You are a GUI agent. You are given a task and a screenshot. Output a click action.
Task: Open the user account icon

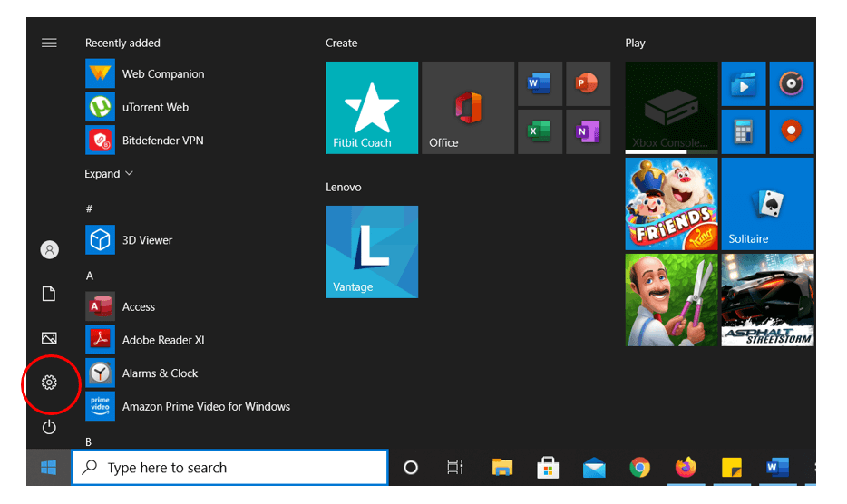pos(49,249)
